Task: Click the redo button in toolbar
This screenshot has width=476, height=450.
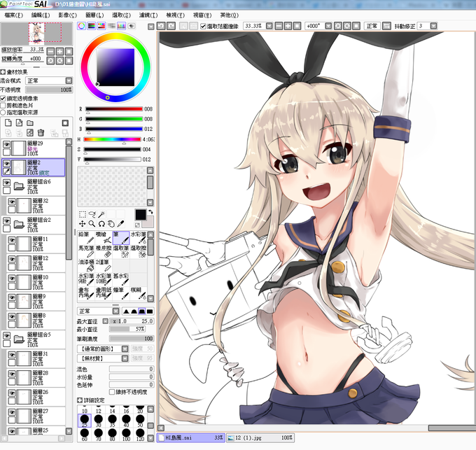Action: tap(171, 26)
